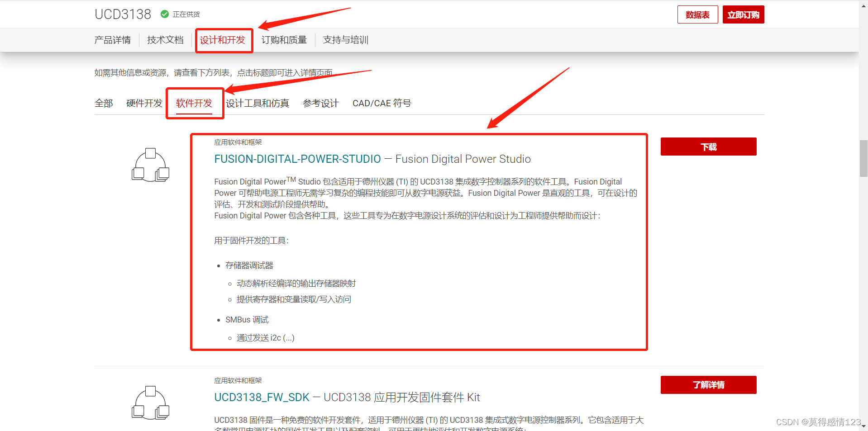Select the CAD/CAE 符号 filter tab
The height and width of the screenshot is (431, 868).
point(382,103)
